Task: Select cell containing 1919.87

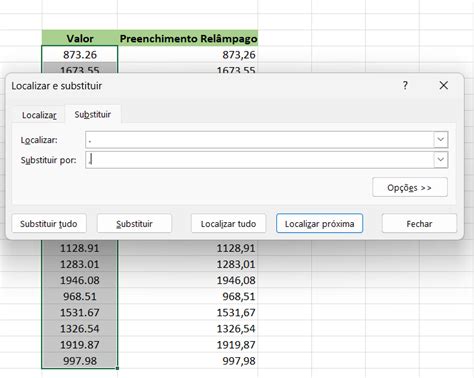Action: (x=80, y=344)
